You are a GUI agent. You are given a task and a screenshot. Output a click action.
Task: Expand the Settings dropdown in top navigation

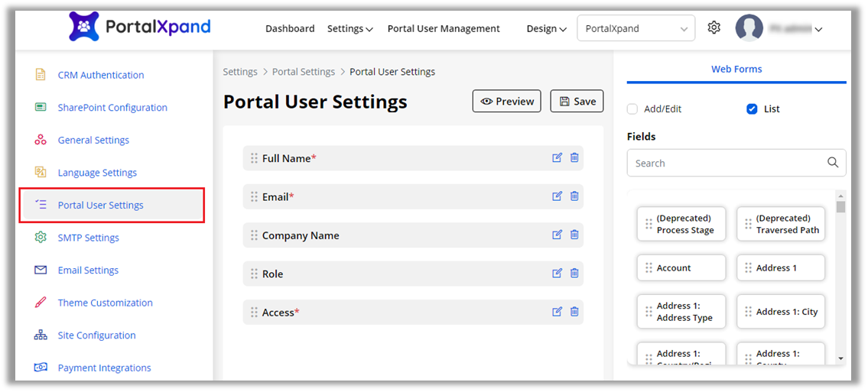(349, 29)
